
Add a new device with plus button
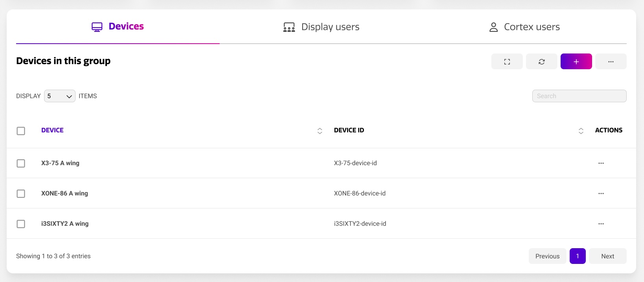pyautogui.click(x=576, y=61)
